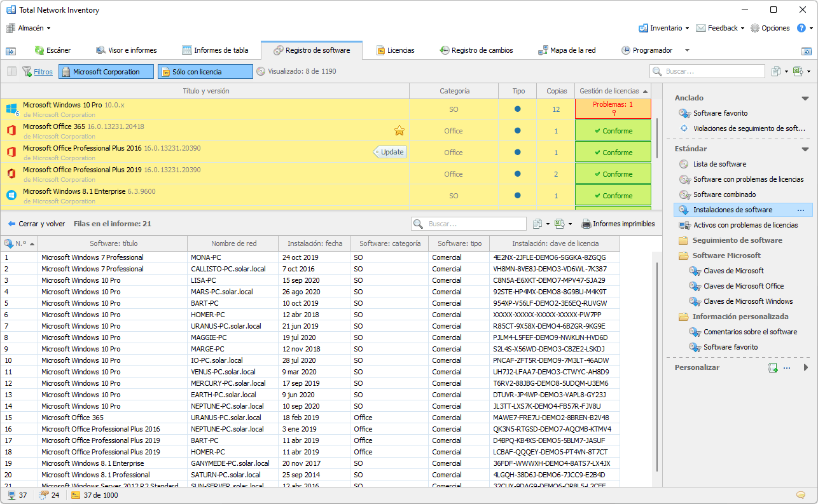Switch to the Licencias tab
Image resolution: width=818 pixels, height=504 pixels.
[395, 50]
